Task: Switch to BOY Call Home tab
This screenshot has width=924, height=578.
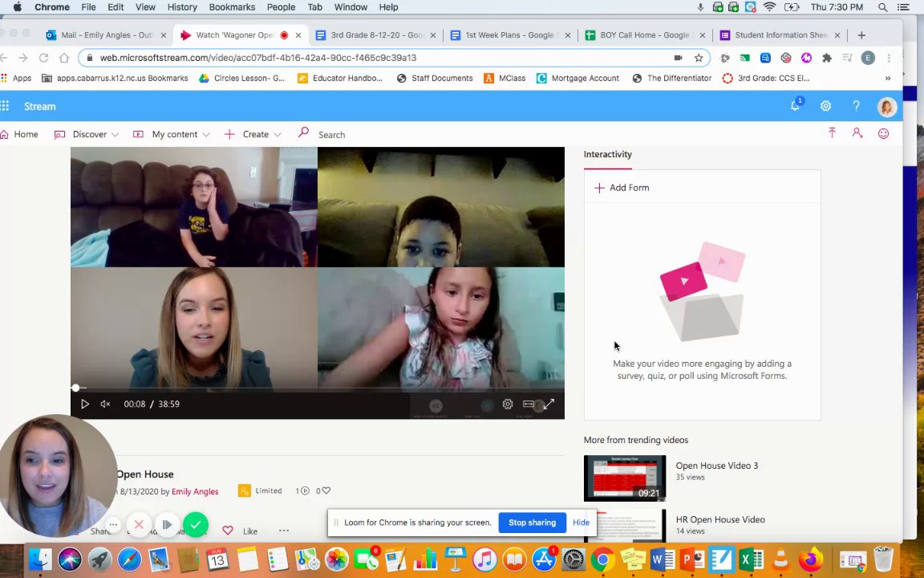Action: pos(645,35)
